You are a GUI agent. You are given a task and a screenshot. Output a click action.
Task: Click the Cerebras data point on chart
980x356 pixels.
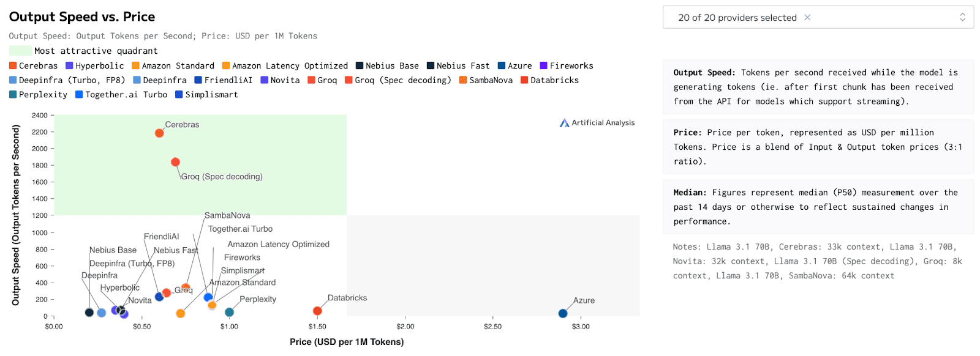coord(159,133)
